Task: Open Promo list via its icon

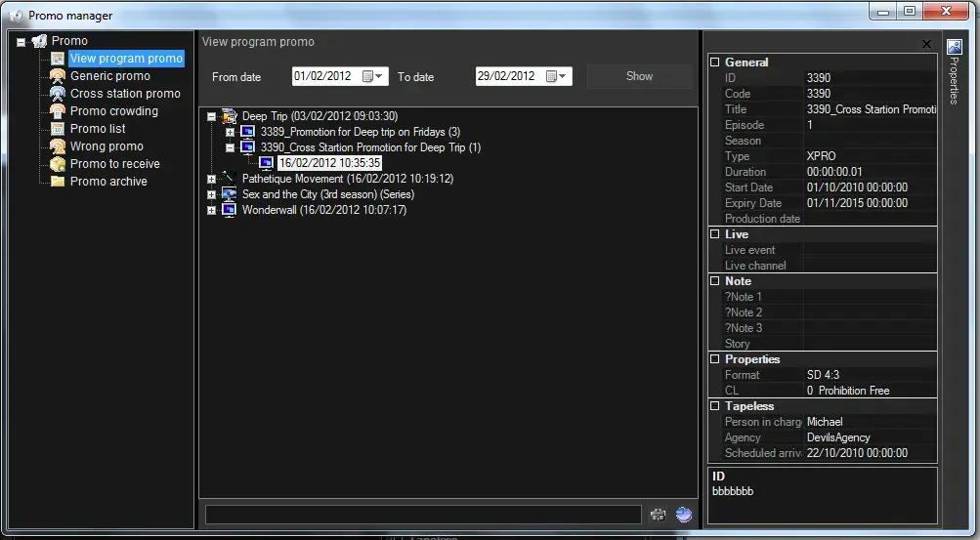Action: point(58,129)
